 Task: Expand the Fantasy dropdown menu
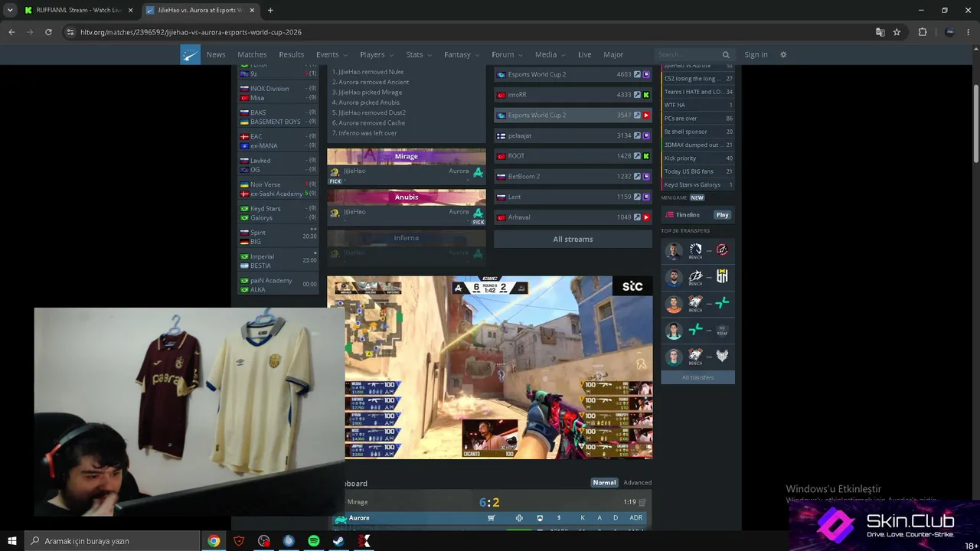pyautogui.click(x=462, y=55)
